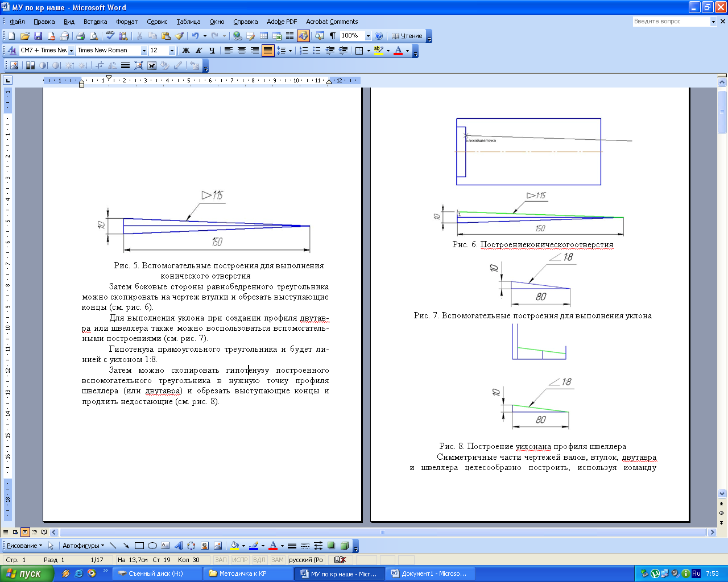The image size is (728, 582).
Task: Run the spelling and grammar check
Action: point(110,36)
